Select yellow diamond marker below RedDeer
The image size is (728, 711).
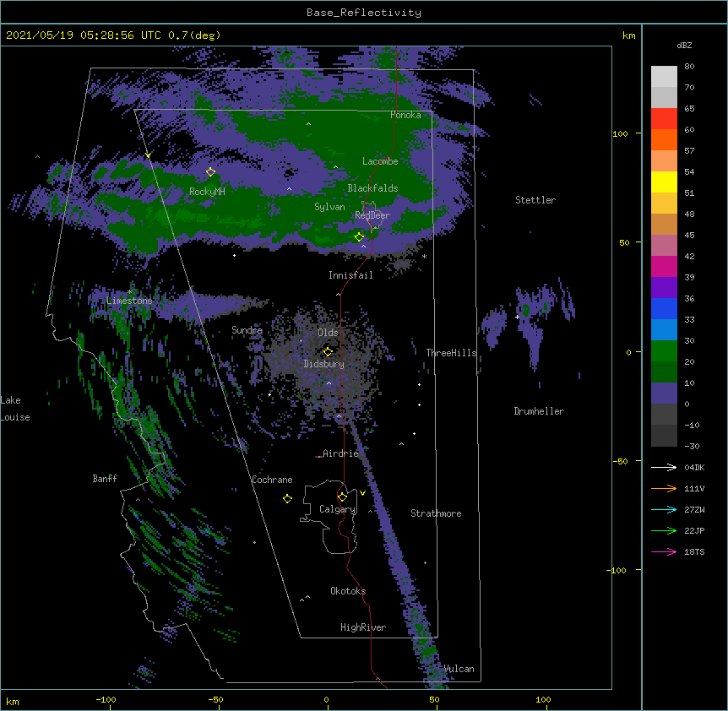(x=359, y=237)
